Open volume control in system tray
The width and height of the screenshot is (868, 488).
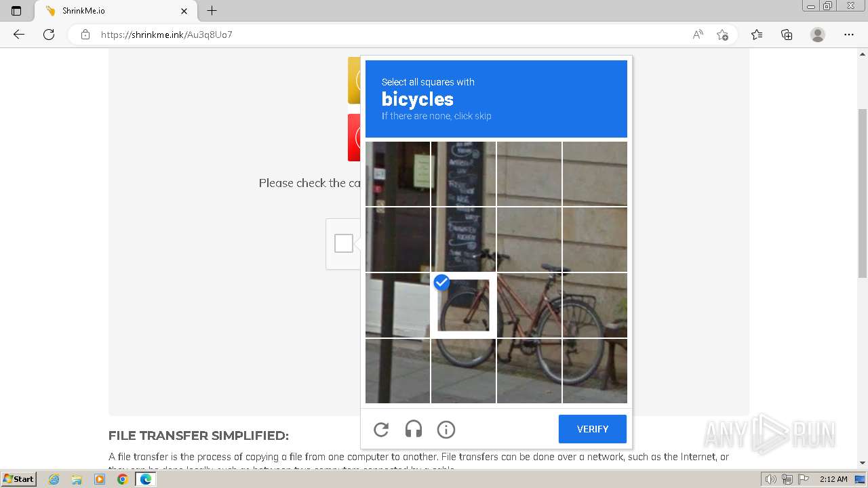(x=771, y=479)
